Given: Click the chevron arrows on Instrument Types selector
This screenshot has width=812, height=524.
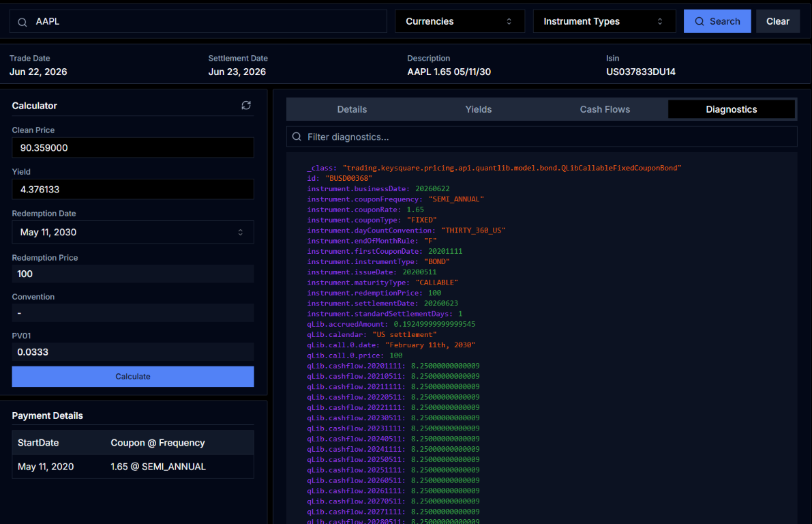Looking at the screenshot, I should (x=660, y=21).
